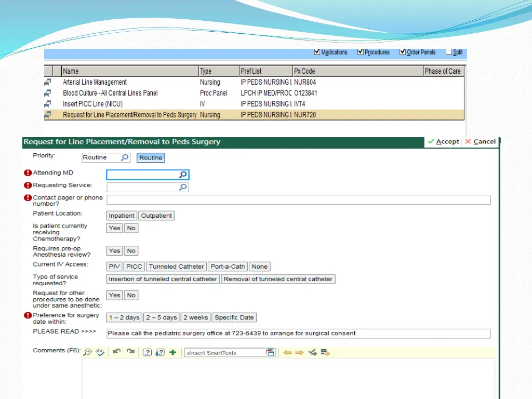532x399 pixels.
Task: Choose No for pre-op Anesthesia review
Action: coord(131,251)
